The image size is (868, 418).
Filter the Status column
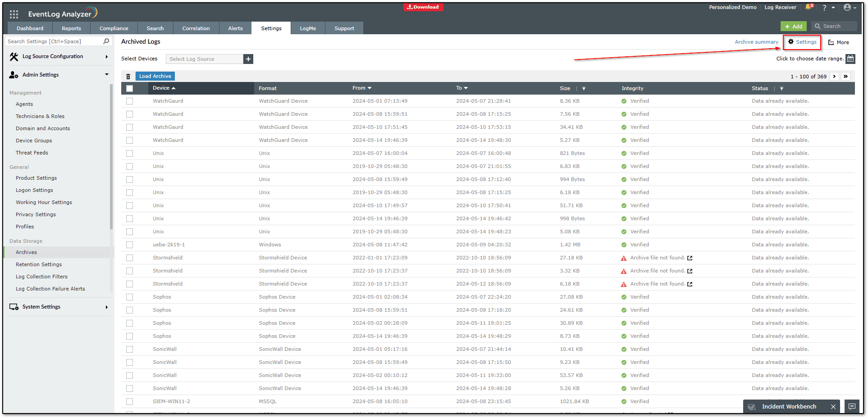781,89
